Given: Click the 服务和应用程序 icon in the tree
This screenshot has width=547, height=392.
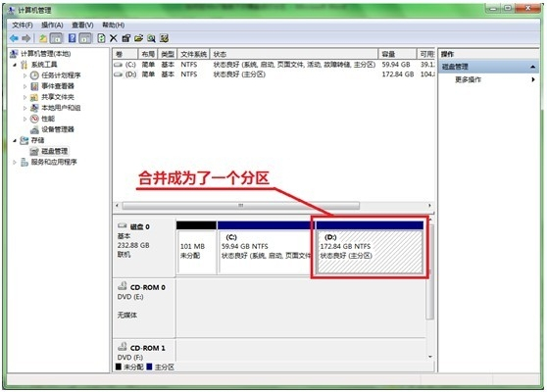Looking at the screenshot, I should click(x=25, y=162).
